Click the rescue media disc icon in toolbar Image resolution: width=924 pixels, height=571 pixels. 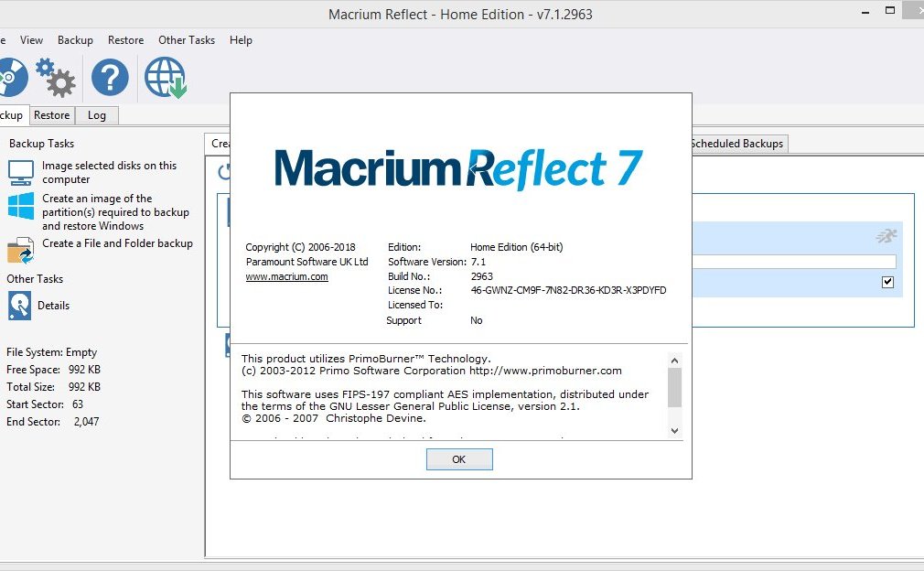(13, 77)
